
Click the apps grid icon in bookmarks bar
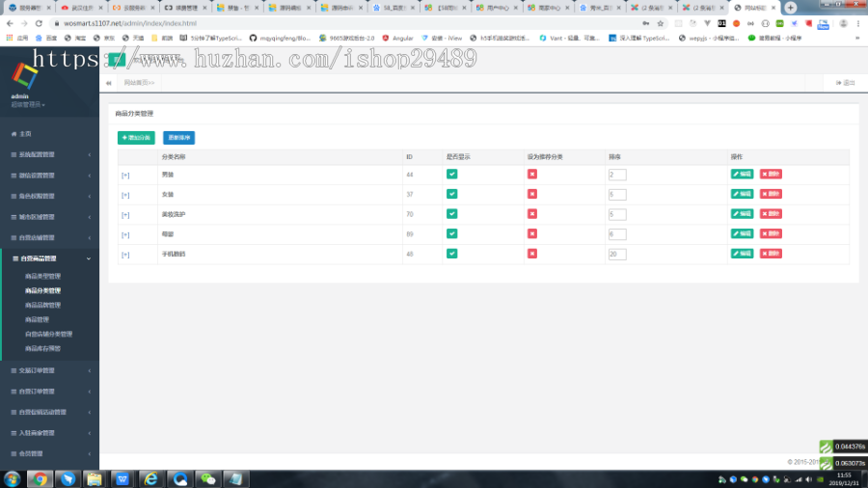tap(10, 39)
